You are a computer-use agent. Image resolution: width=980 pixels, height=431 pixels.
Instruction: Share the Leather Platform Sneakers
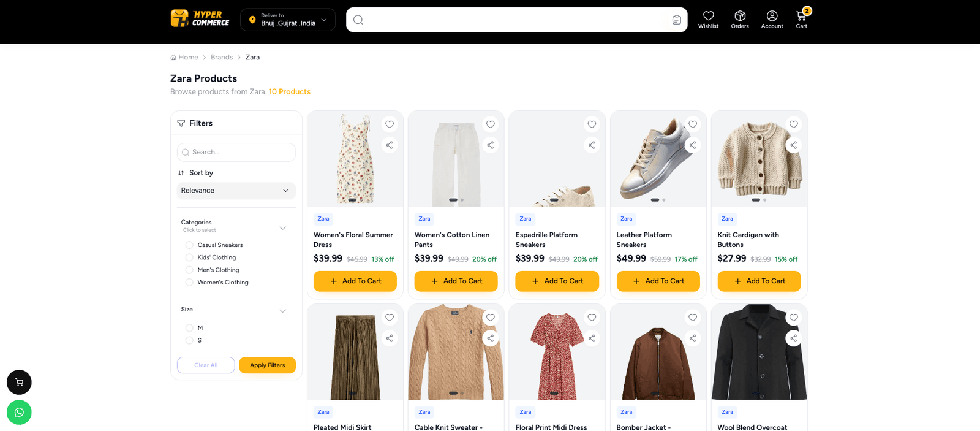pyautogui.click(x=693, y=145)
